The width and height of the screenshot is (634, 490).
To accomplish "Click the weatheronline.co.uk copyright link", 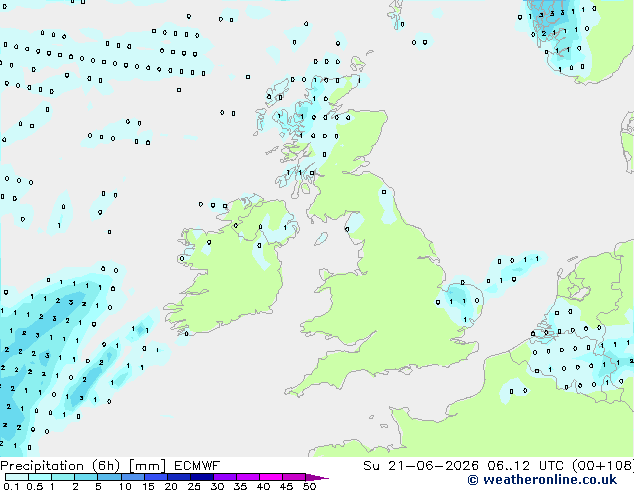I will coord(542,480).
